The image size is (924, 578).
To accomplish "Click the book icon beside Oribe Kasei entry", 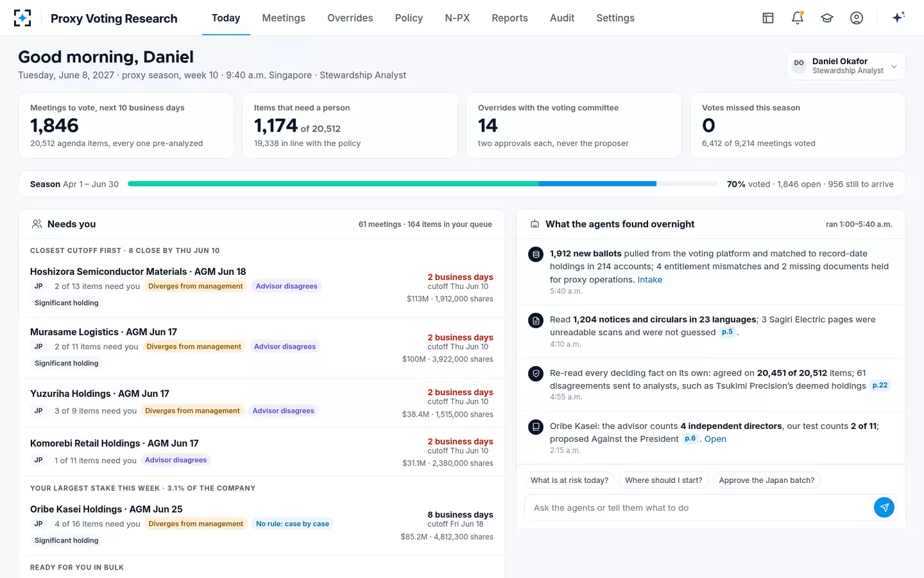I will (536, 426).
